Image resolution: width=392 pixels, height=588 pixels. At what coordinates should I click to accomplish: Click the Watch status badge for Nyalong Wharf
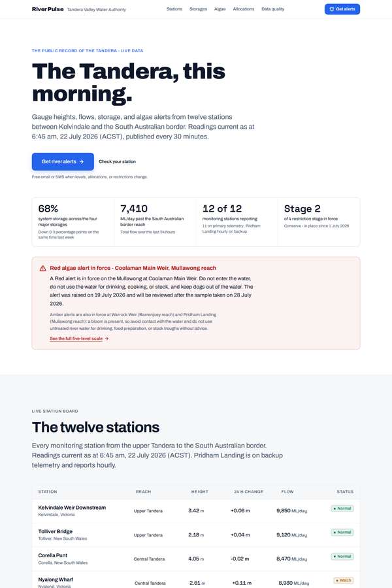(344, 580)
